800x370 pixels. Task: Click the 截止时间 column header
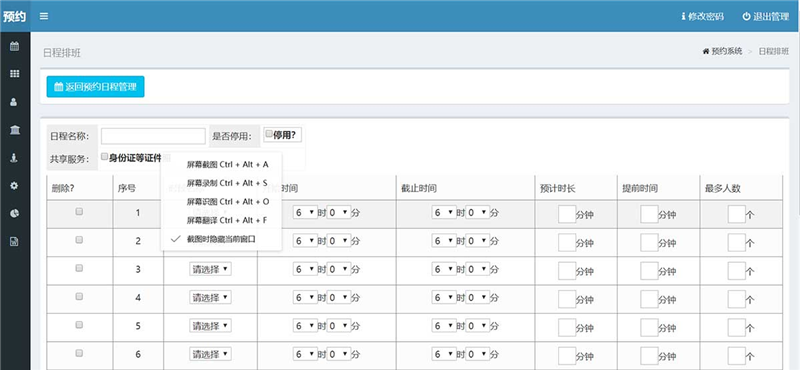click(419, 188)
